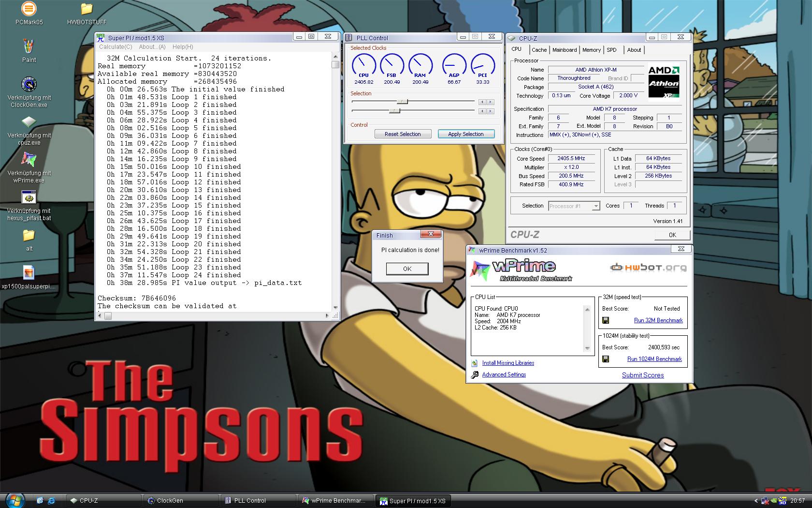812x508 pixels.
Task: Switch to the Cache tab in CPU-Z
Action: (539, 50)
